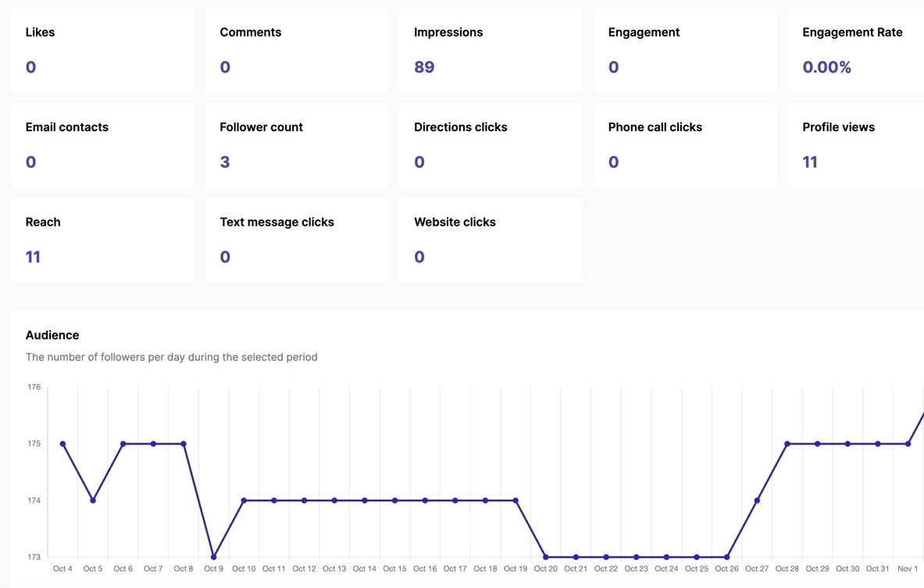Select the Comments value 0
The height and width of the screenshot is (588, 924).
pos(224,67)
